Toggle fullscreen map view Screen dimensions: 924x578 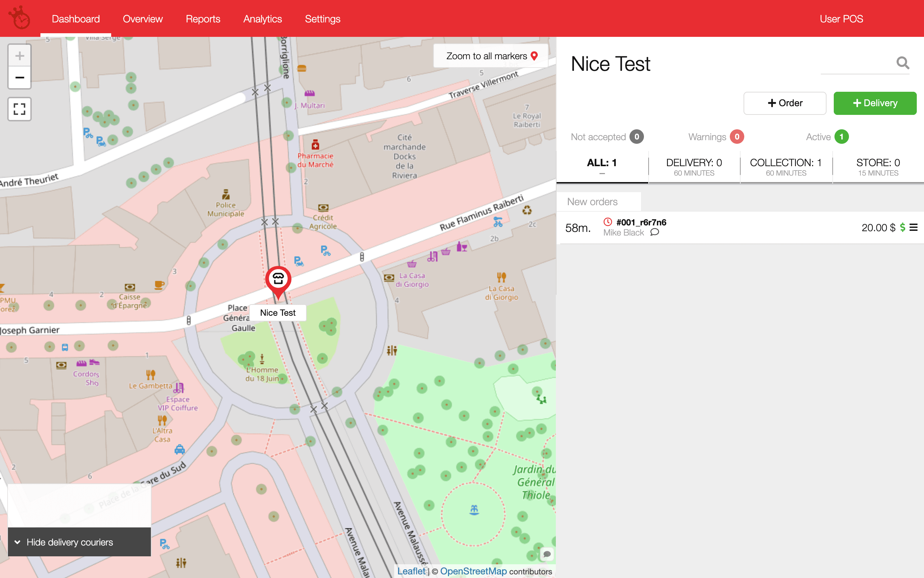coord(19,109)
